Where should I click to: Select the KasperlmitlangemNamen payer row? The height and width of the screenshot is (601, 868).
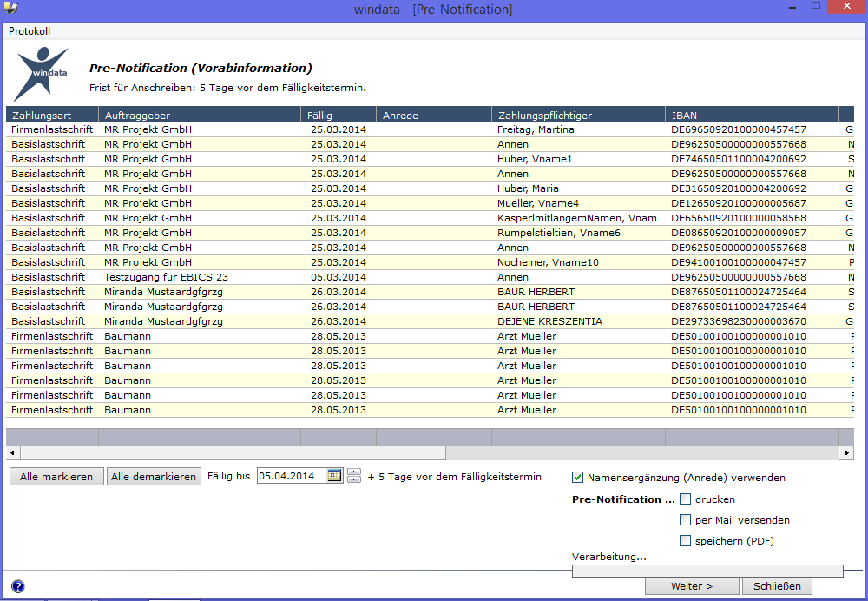click(431, 218)
